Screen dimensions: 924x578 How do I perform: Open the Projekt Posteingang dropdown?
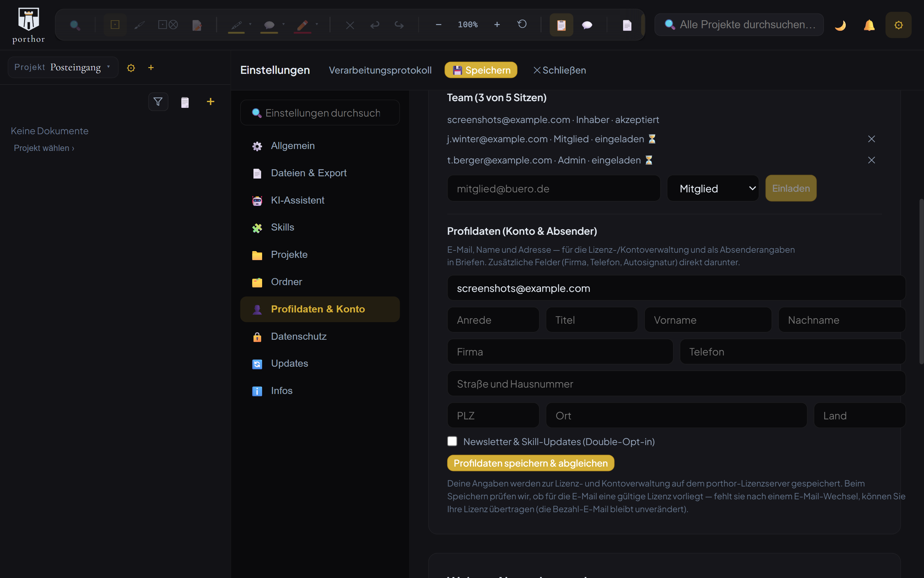63,67
